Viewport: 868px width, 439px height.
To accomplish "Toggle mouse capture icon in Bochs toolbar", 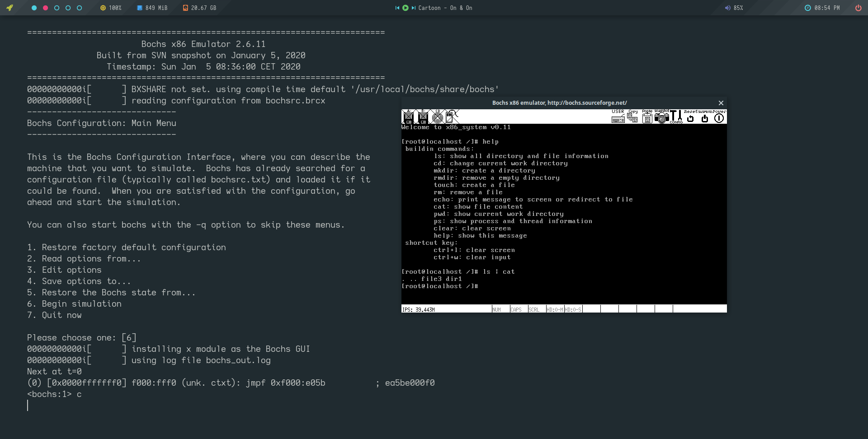I will (452, 117).
